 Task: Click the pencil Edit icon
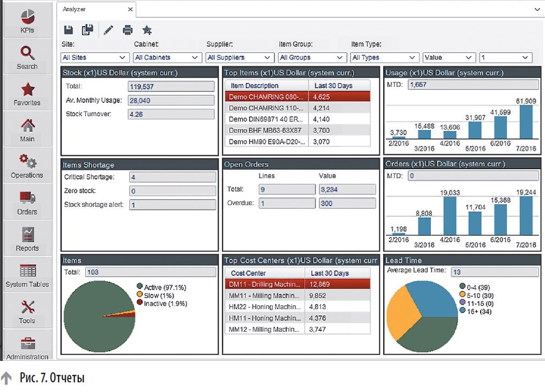(108, 30)
